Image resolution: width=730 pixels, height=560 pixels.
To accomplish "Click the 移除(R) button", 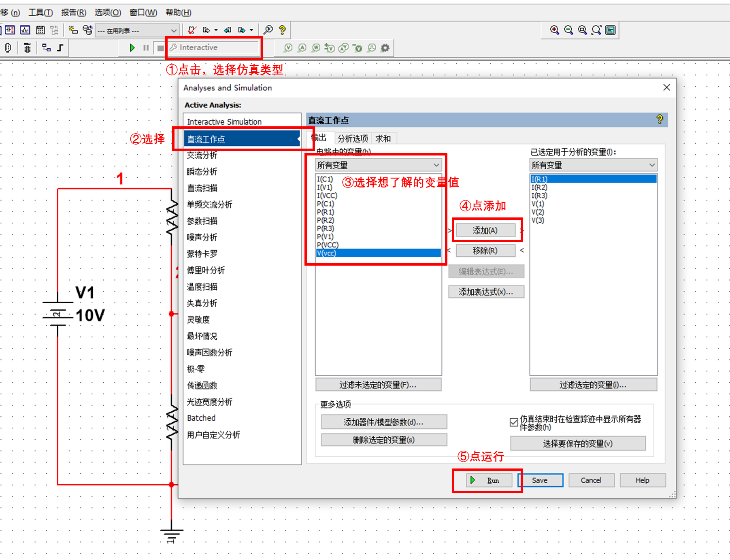I will (485, 251).
